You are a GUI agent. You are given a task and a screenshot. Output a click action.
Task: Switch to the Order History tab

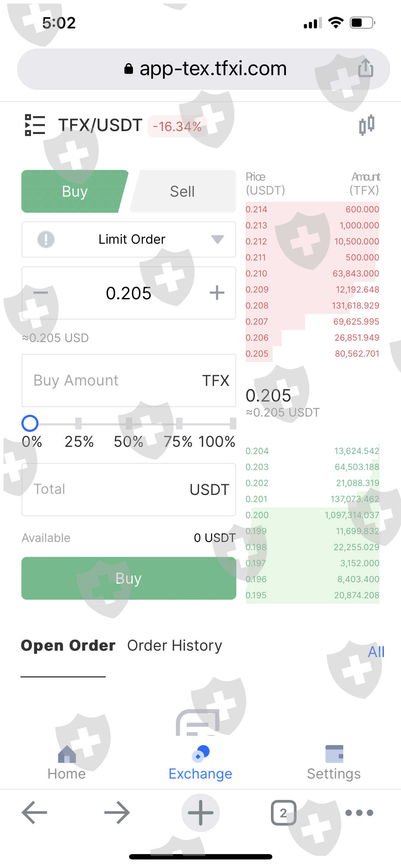pos(175,646)
